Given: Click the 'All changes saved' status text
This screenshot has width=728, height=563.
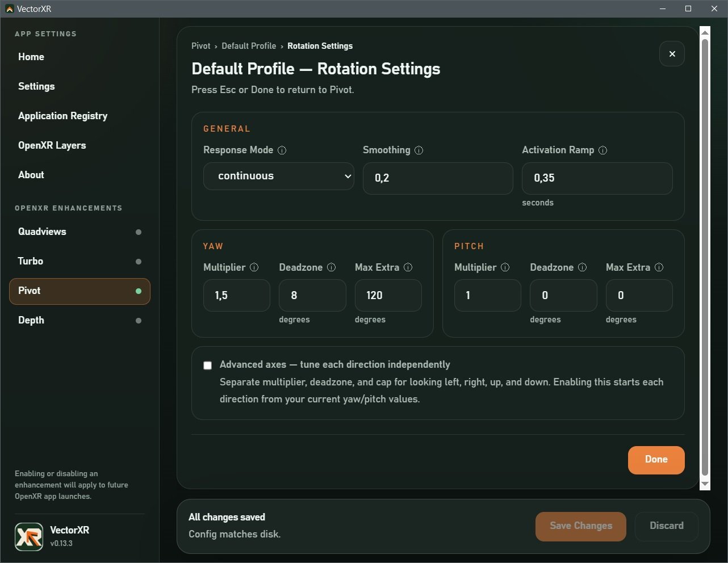Looking at the screenshot, I should tap(227, 517).
